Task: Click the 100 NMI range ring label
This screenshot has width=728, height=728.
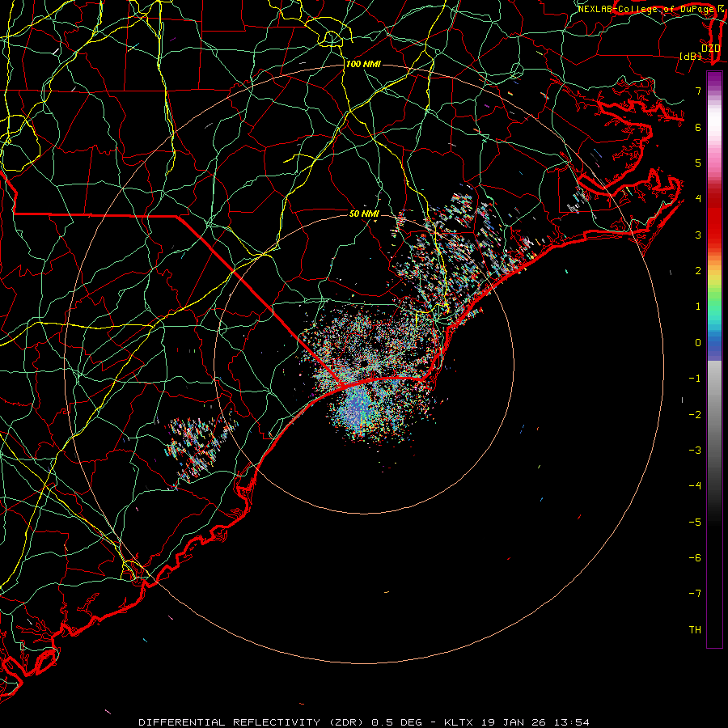Action: pyautogui.click(x=363, y=64)
